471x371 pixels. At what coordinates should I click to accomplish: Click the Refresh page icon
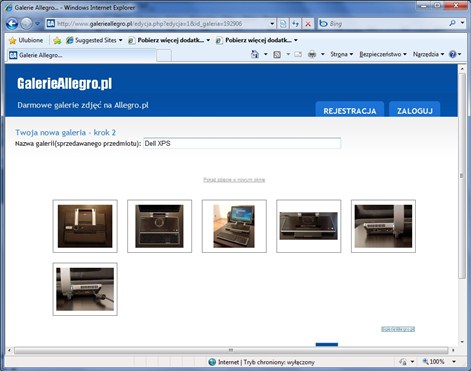(295, 24)
